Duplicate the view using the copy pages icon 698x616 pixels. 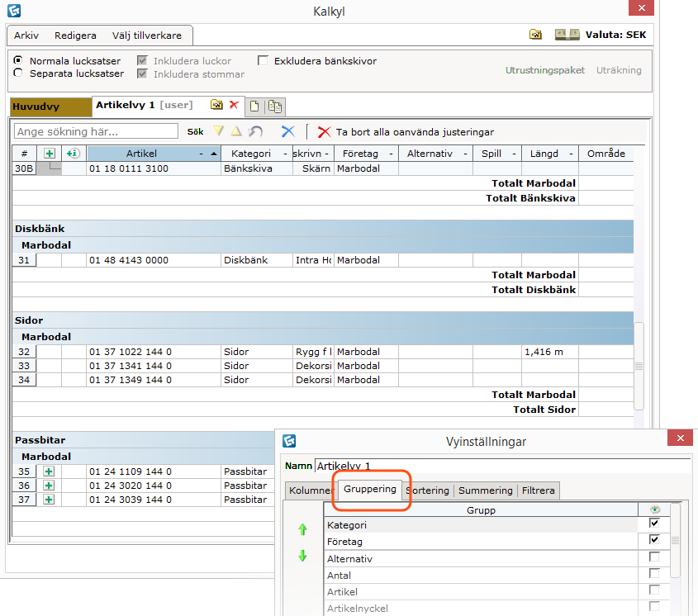[275, 107]
